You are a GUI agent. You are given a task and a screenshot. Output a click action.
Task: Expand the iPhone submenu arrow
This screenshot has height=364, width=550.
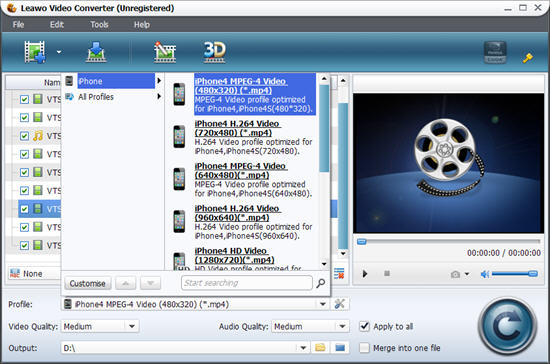point(159,81)
